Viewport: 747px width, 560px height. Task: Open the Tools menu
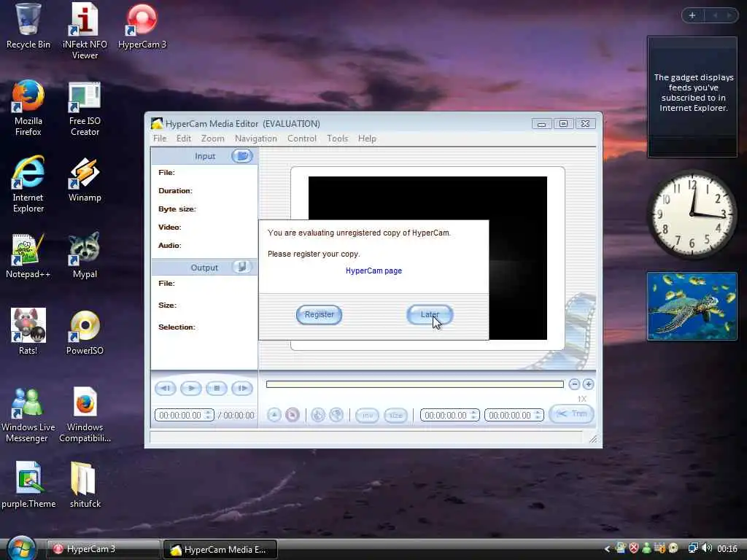[x=337, y=139]
